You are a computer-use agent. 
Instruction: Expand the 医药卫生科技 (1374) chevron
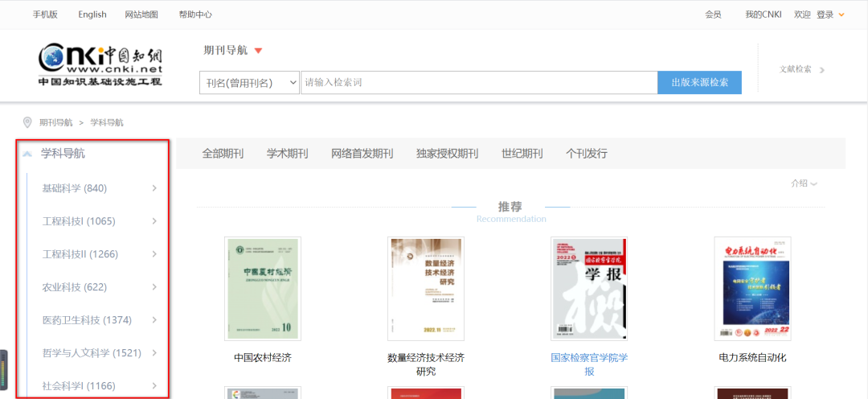[x=154, y=319]
